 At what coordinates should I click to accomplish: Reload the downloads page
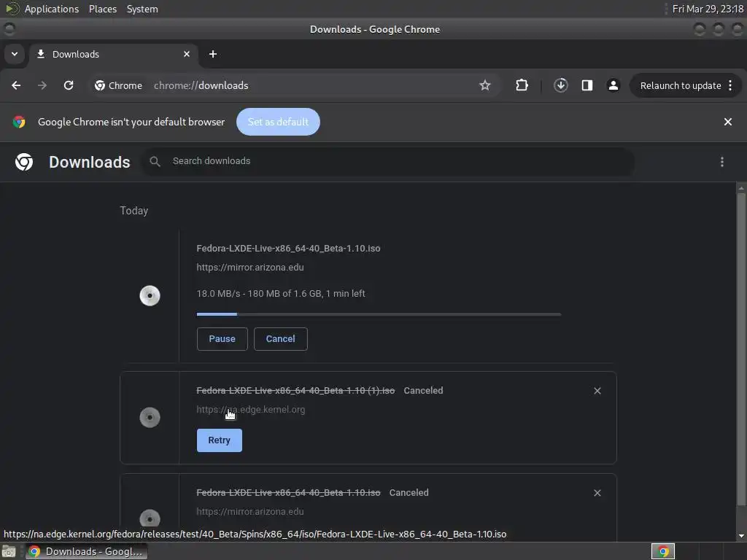pos(69,85)
